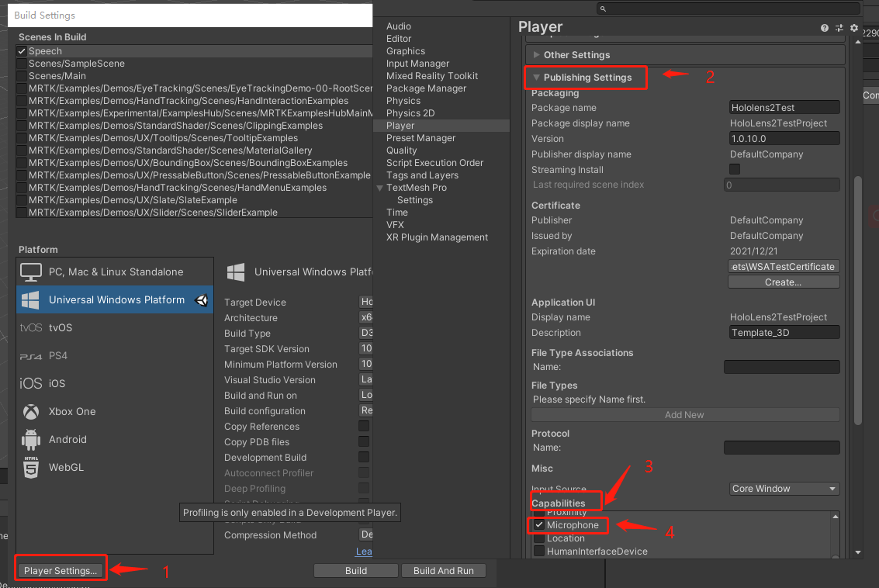Click the Version input field
Image resolution: width=879 pixels, height=588 pixels.
(784, 138)
